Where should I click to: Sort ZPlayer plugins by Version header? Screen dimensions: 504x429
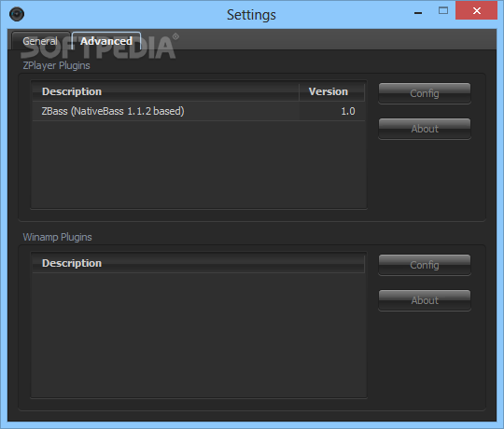click(x=332, y=91)
